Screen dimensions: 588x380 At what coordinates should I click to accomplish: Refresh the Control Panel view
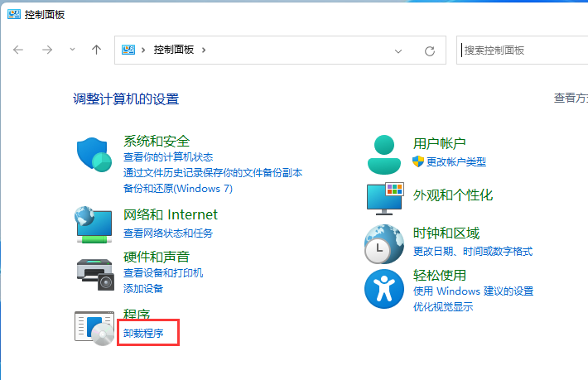(430, 51)
